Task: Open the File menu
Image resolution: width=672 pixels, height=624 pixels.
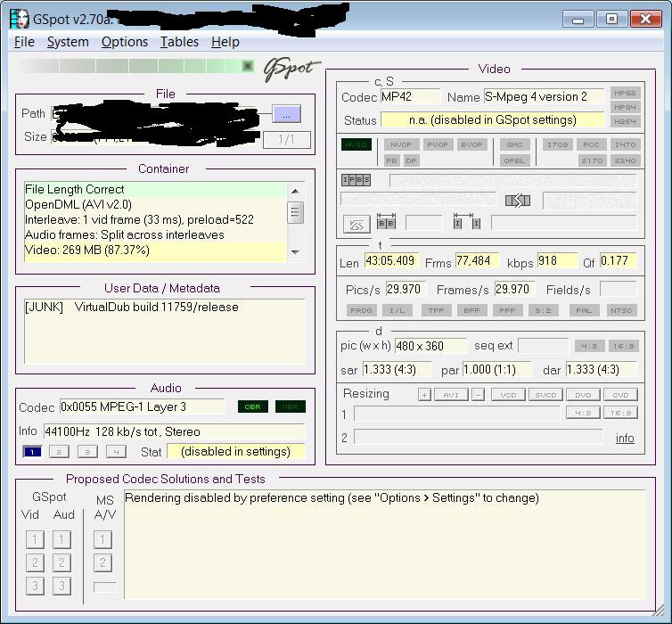Action: coord(24,42)
